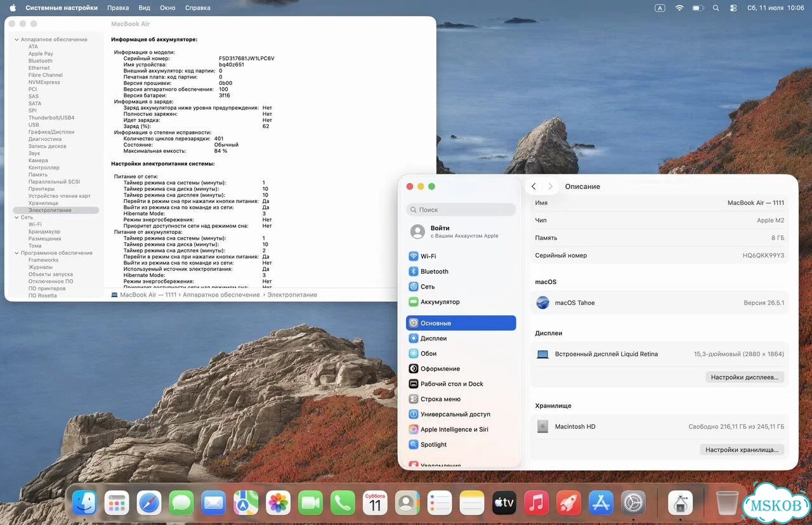The height and width of the screenshot is (525, 812).
Task: Click Macintosh HD storage row
Action: point(660,427)
